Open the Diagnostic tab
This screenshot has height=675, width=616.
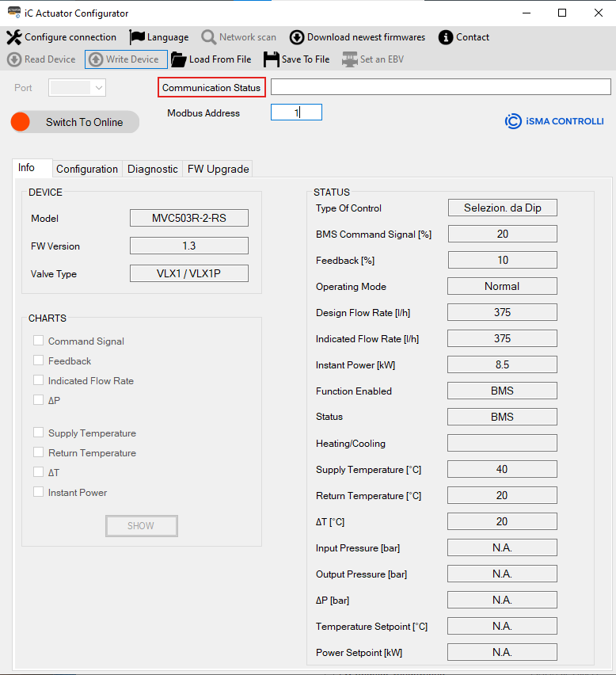(x=153, y=169)
